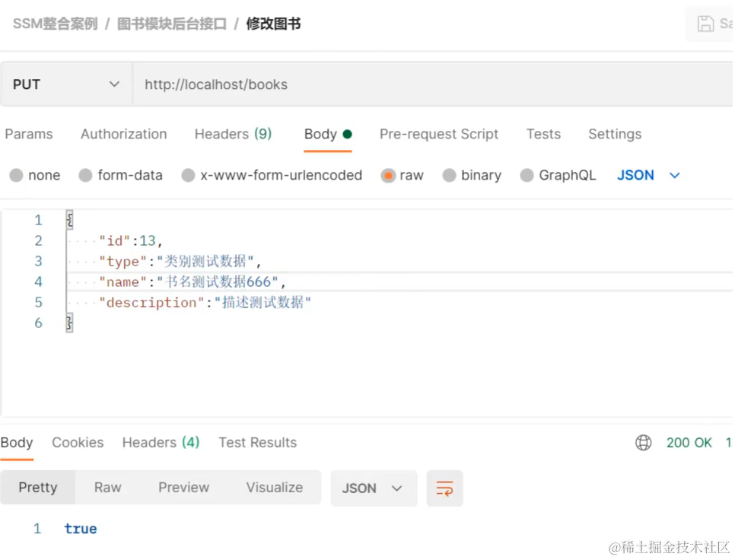The height and width of the screenshot is (560, 735).
Task: Select the none body radio
Action: click(x=17, y=175)
